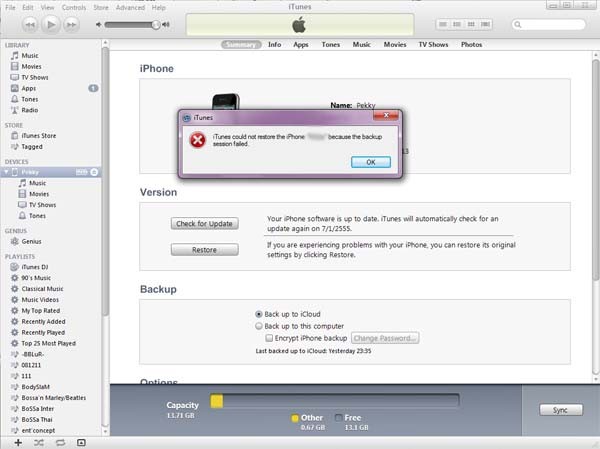Switch to the Tones tab
Image resolution: width=600 pixels, height=449 pixels.
(x=331, y=45)
